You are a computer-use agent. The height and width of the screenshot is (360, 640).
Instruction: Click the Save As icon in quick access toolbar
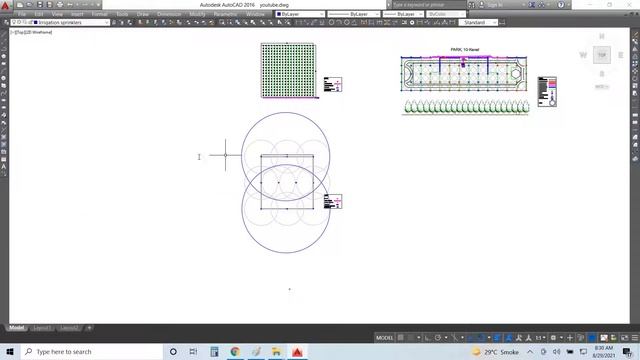pos(49,5)
